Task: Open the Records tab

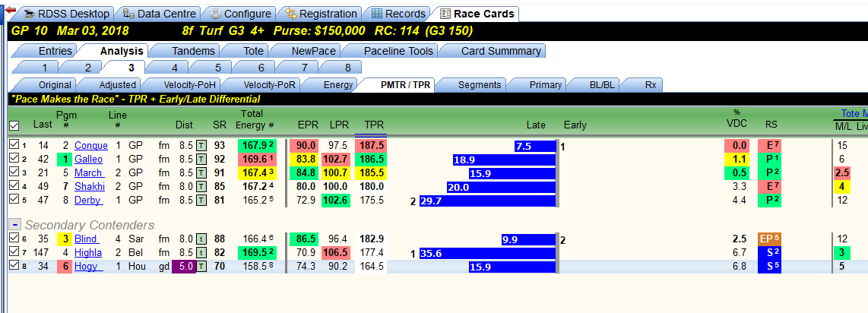Action: click(x=398, y=14)
